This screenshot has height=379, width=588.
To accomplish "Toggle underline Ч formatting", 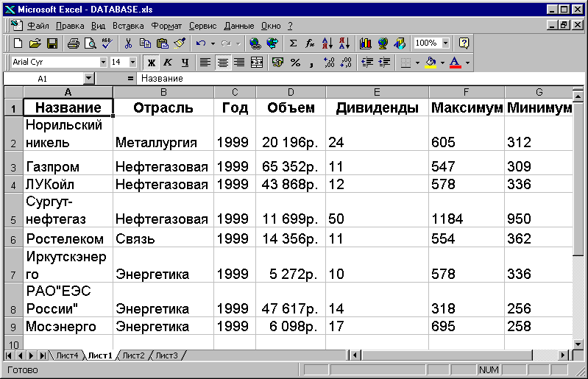I will tap(185, 63).
